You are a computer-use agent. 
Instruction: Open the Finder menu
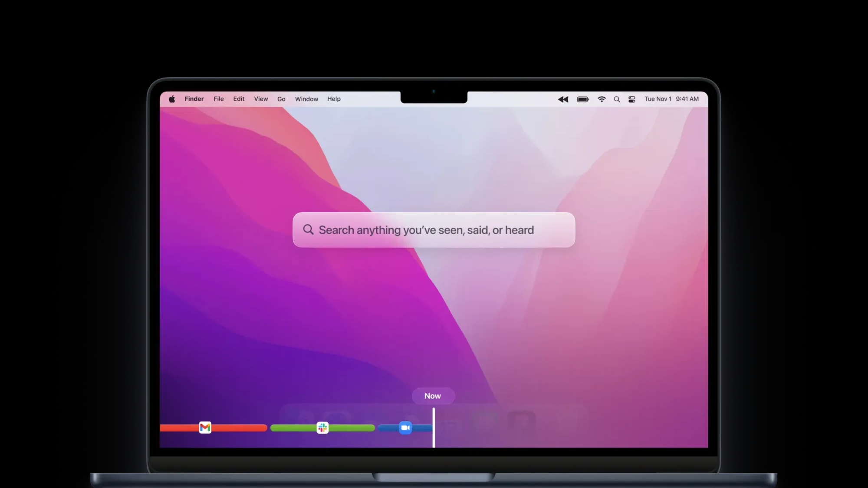194,99
